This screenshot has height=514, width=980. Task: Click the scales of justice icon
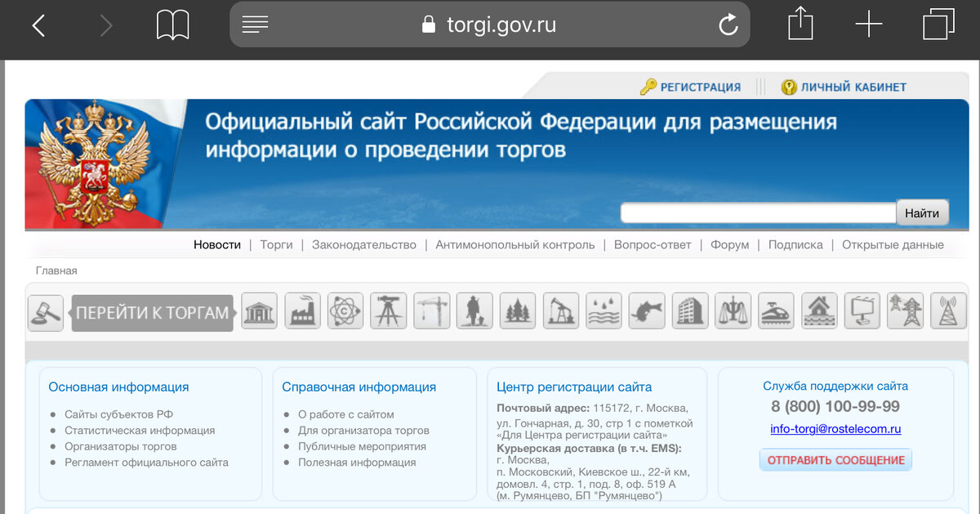click(x=733, y=311)
